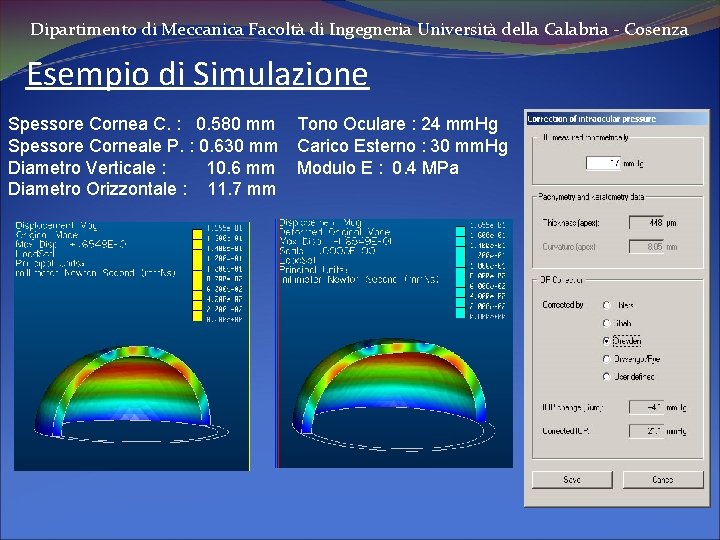Click the Cancel button in the dialog
Screen dimensions: 720x540
click(663, 480)
